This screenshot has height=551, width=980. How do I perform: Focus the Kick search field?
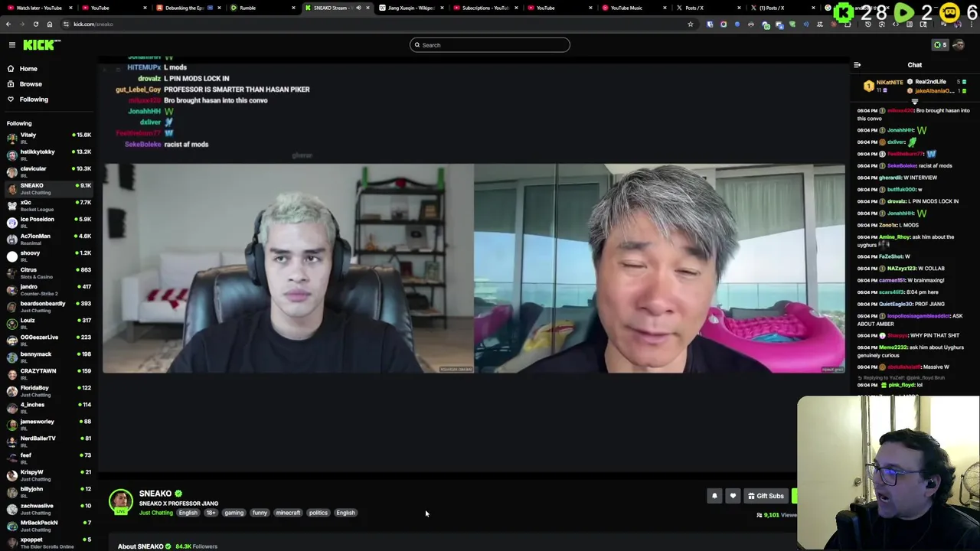(x=490, y=45)
